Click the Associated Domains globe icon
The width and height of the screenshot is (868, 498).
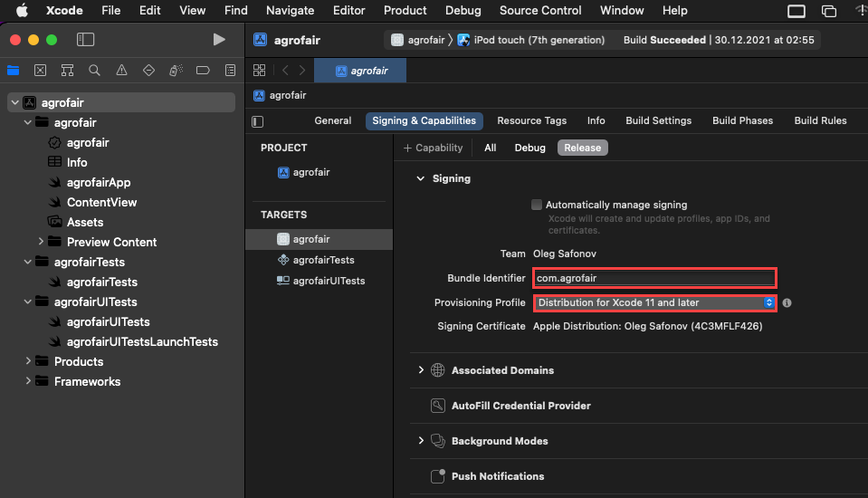(438, 370)
